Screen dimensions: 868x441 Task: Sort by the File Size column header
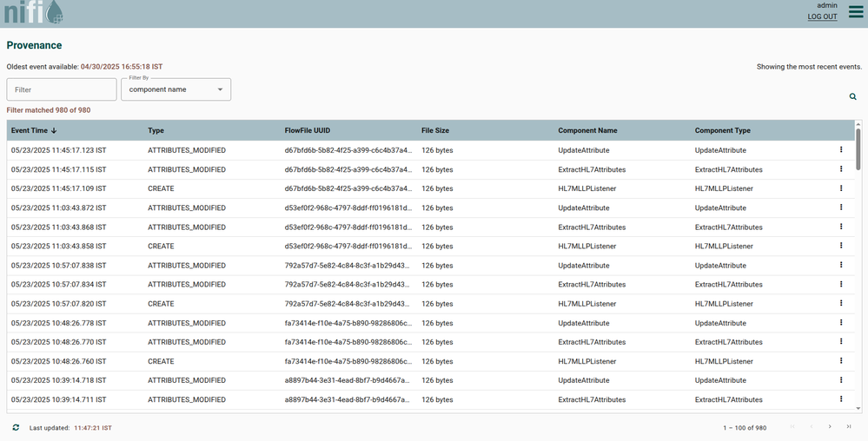click(435, 130)
